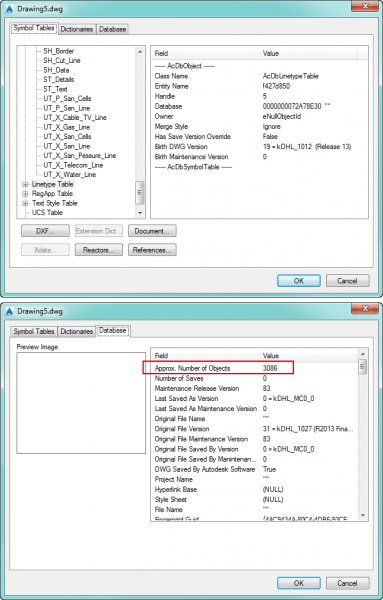Select the Style Sheet row
Viewport: 383px width, 600px height.
[x=254, y=499]
